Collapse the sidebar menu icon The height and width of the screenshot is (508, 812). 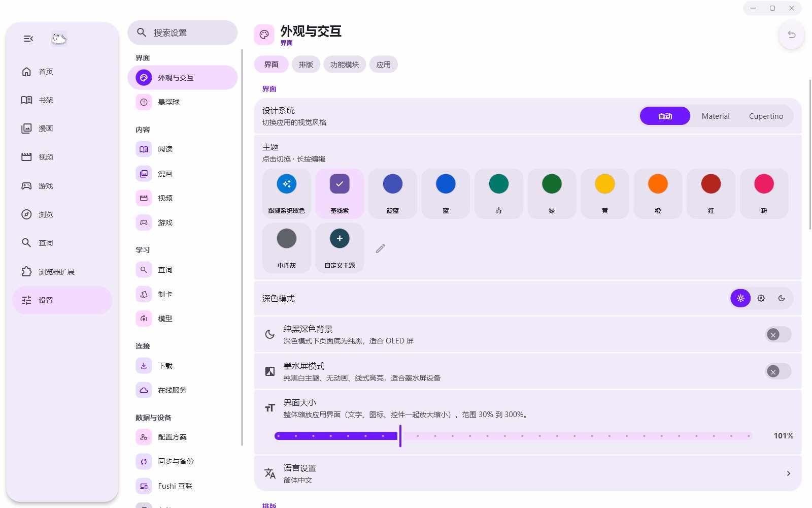28,39
